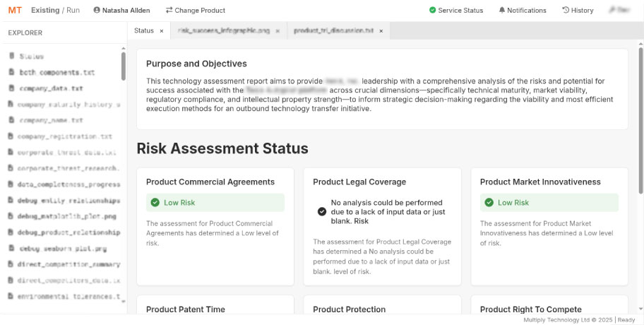Click the Change Product swap icon
The image size is (644, 325).
[169, 10]
